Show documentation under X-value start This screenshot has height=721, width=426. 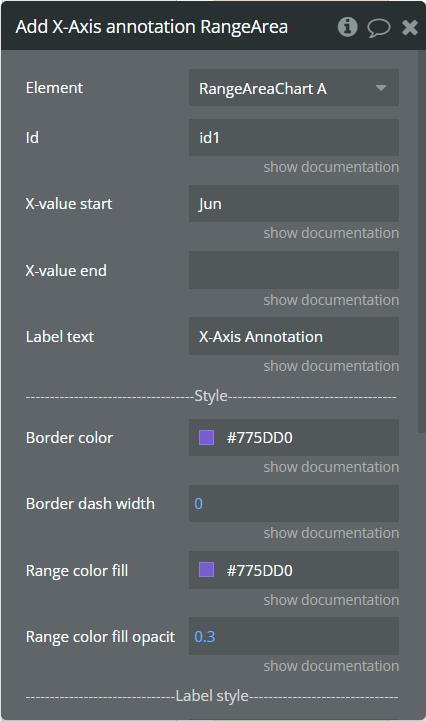point(331,233)
